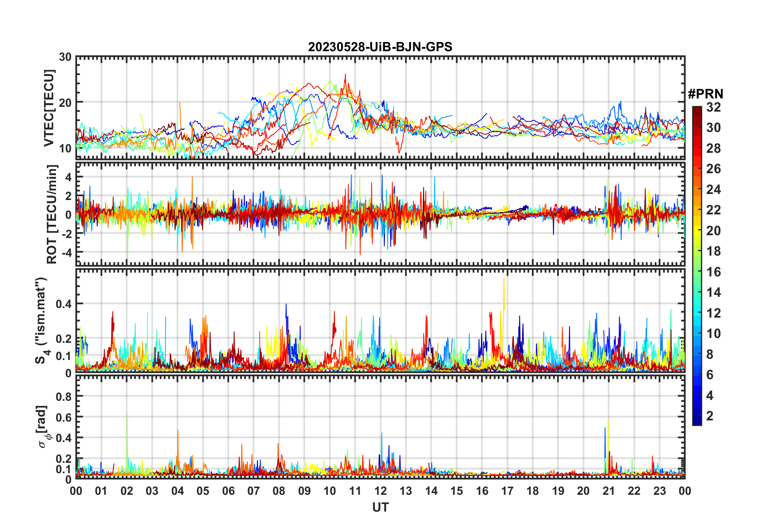Image resolution: width=761 pixels, height=532 pixels.
Task: Select the "VTEC[TECU]" y-axis label
Action: 48,108
